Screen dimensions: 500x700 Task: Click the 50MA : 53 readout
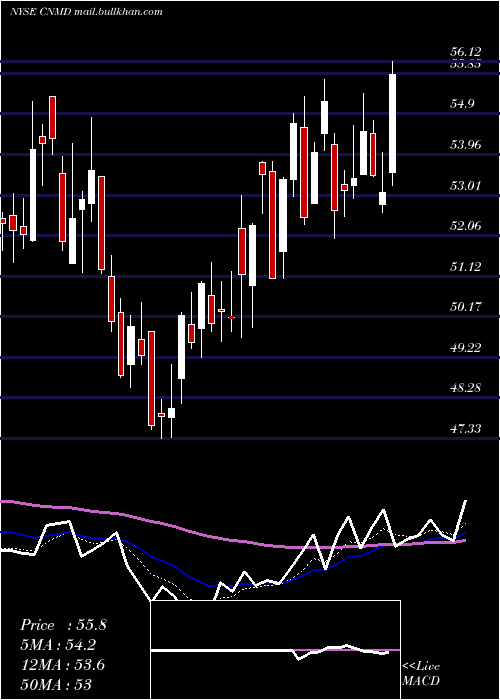[x=56, y=685]
